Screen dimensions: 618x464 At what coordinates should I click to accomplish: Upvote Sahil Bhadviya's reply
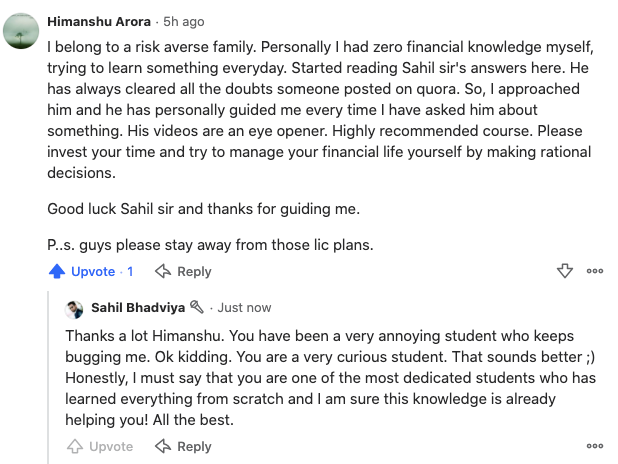tap(100, 446)
